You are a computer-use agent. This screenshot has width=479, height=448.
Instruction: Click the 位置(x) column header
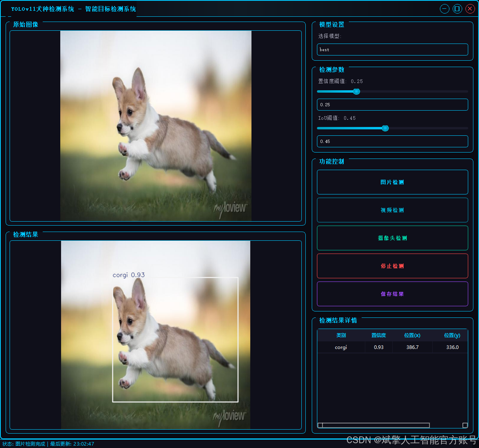pyautogui.click(x=412, y=335)
